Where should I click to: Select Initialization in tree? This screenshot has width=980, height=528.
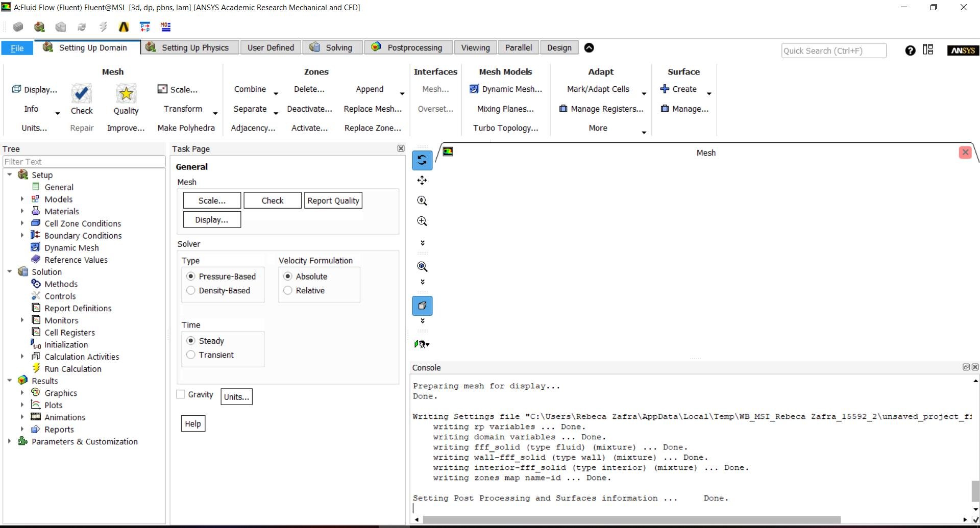[x=66, y=344]
